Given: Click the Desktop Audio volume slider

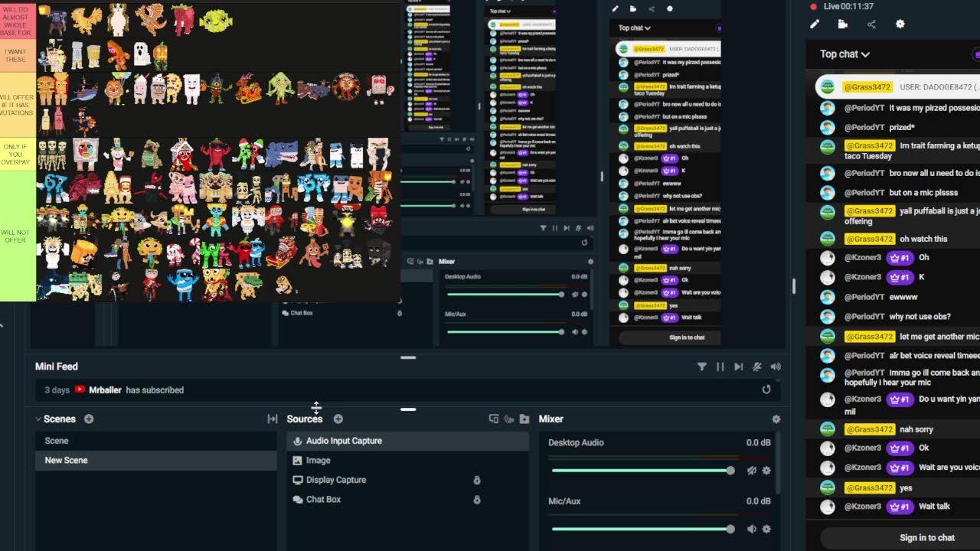Looking at the screenshot, I should (642, 471).
